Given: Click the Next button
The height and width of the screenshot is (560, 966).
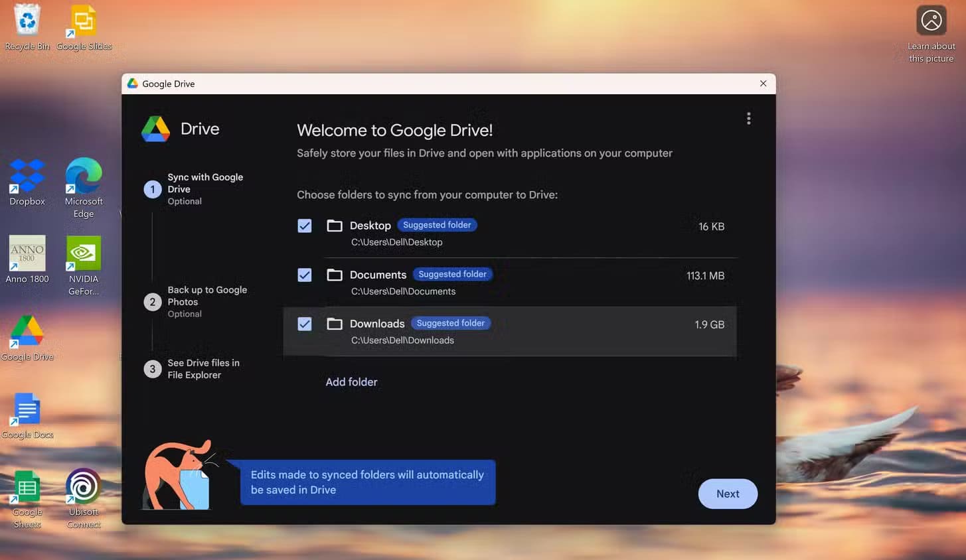Looking at the screenshot, I should tap(727, 494).
